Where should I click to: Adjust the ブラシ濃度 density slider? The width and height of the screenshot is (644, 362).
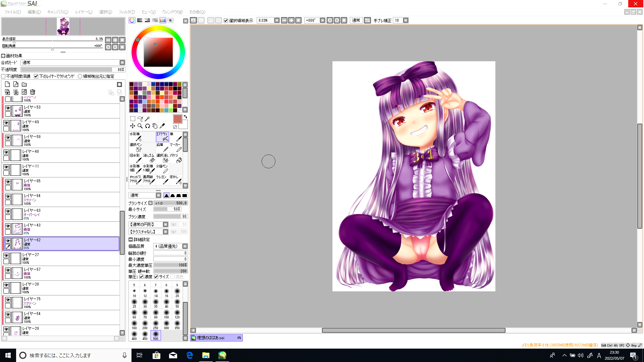click(170, 217)
